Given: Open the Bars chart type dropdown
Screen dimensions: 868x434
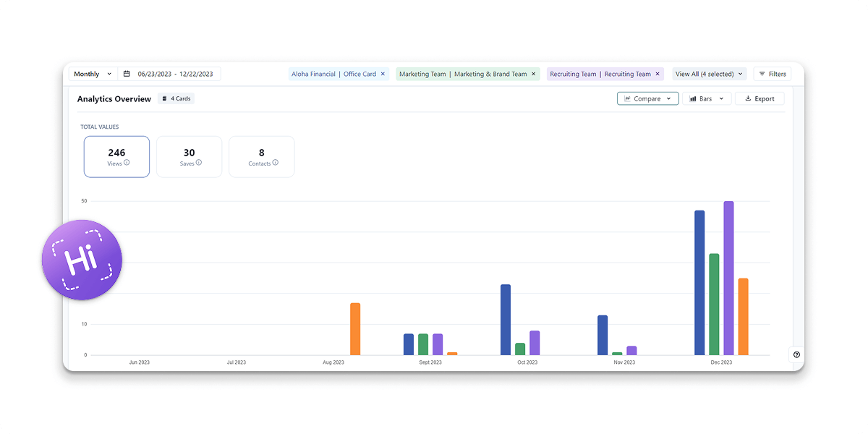Looking at the screenshot, I should click(x=707, y=98).
